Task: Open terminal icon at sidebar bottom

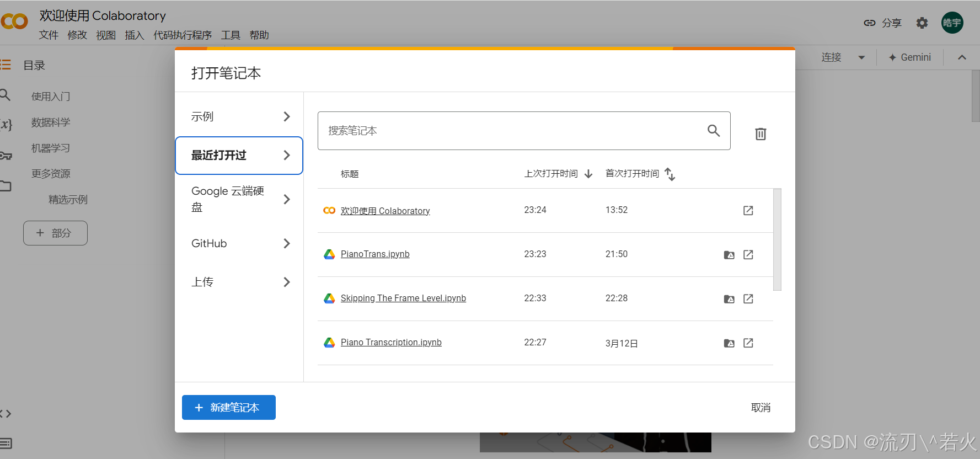Action: click(x=6, y=443)
